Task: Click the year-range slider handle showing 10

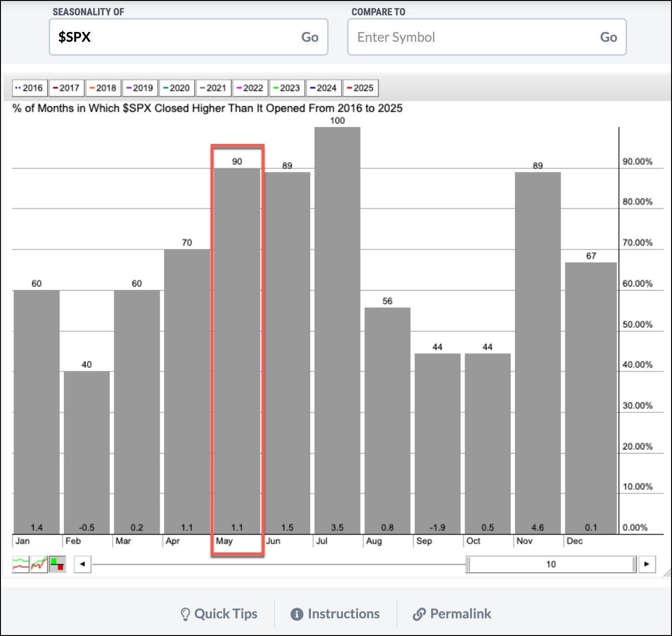Action: tap(551, 565)
